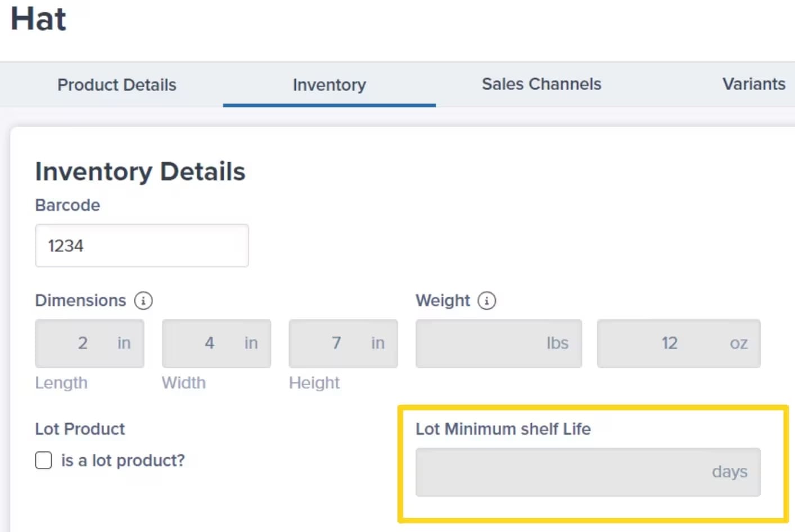This screenshot has height=532, width=795.
Task: Click the Barcode label above the input
Action: [67, 205]
